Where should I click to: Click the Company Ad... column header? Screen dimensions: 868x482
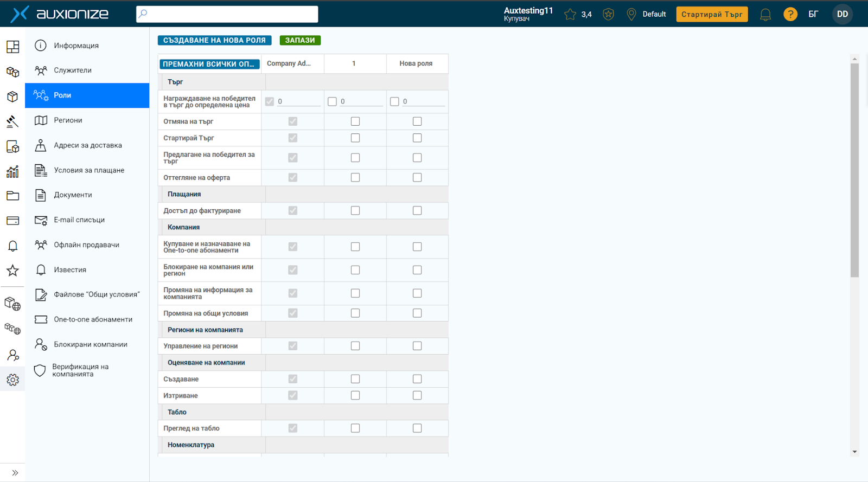coord(292,63)
